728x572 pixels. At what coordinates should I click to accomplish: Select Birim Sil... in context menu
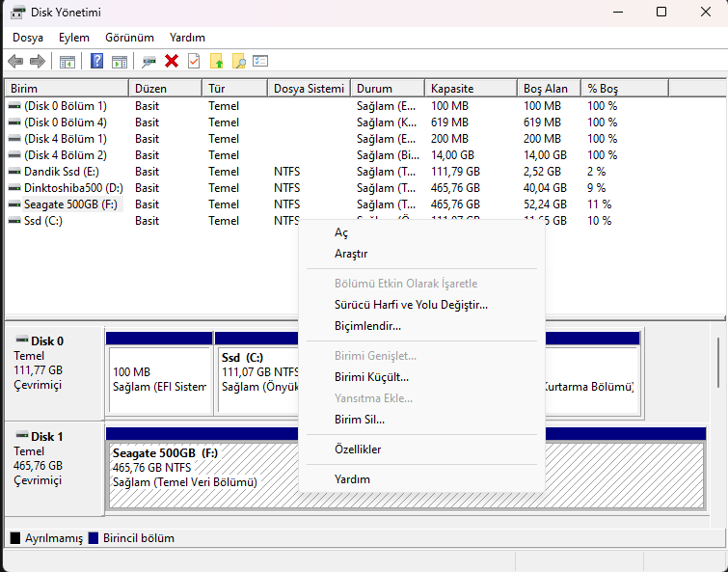421,421
